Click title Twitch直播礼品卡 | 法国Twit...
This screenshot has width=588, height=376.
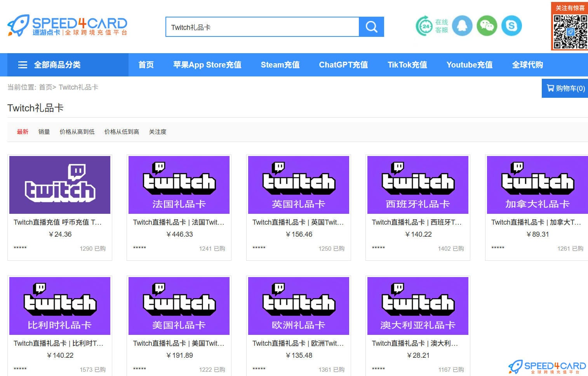pos(179,222)
